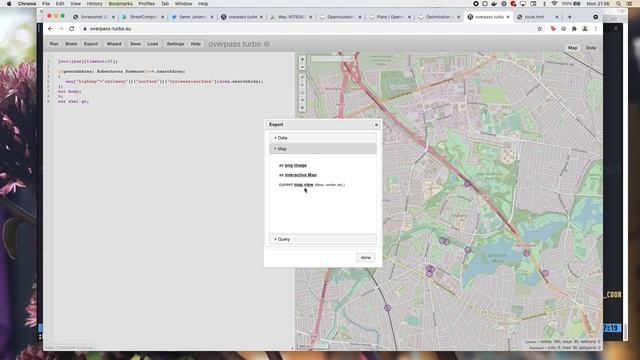Toggle the data overlay map control
The width and height of the screenshot is (640, 360).
(302, 108)
